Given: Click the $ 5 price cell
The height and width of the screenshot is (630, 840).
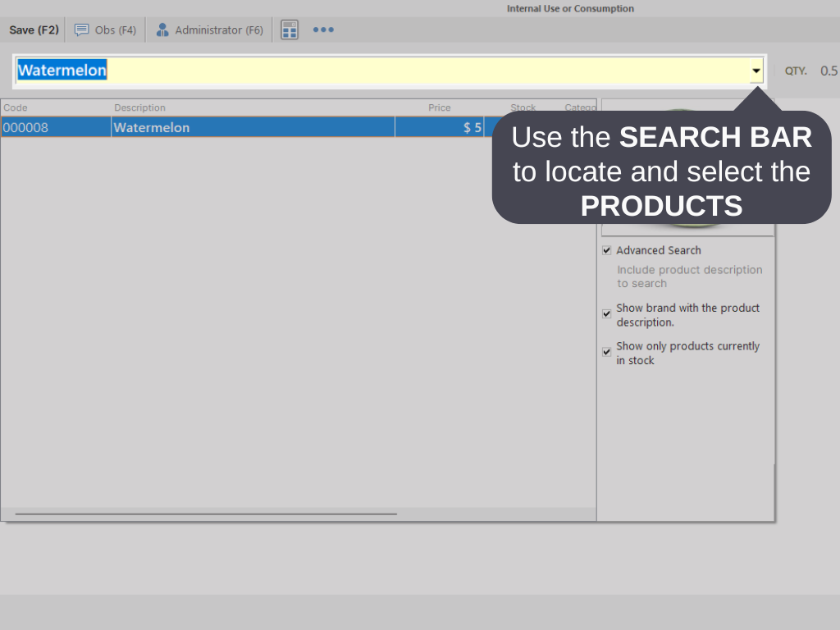Looking at the screenshot, I should (440, 127).
